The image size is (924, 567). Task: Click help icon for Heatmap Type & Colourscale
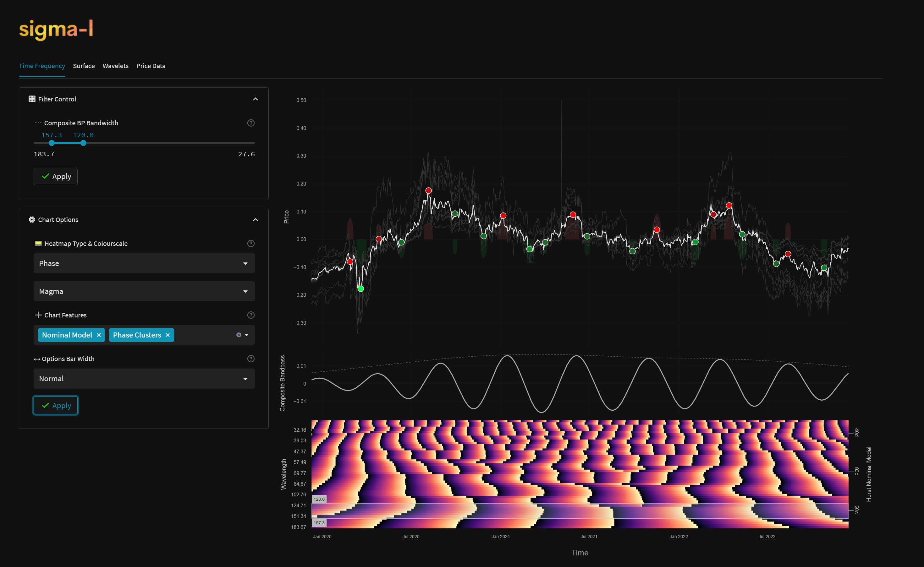coord(251,244)
